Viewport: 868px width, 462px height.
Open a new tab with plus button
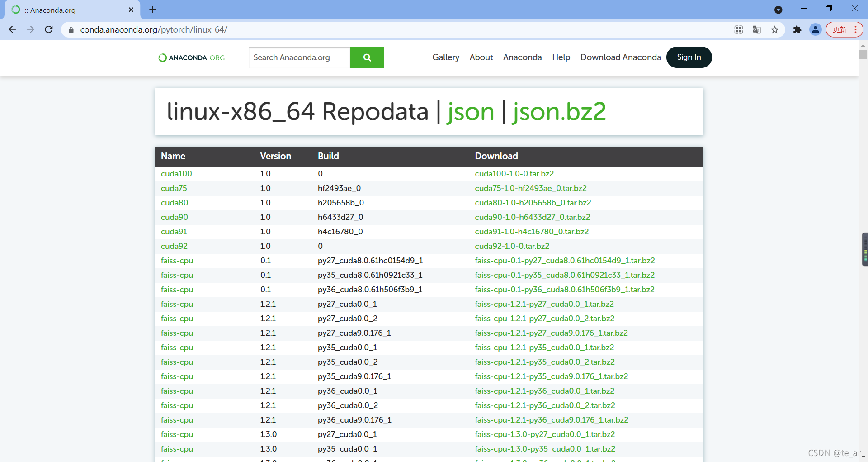coord(153,10)
